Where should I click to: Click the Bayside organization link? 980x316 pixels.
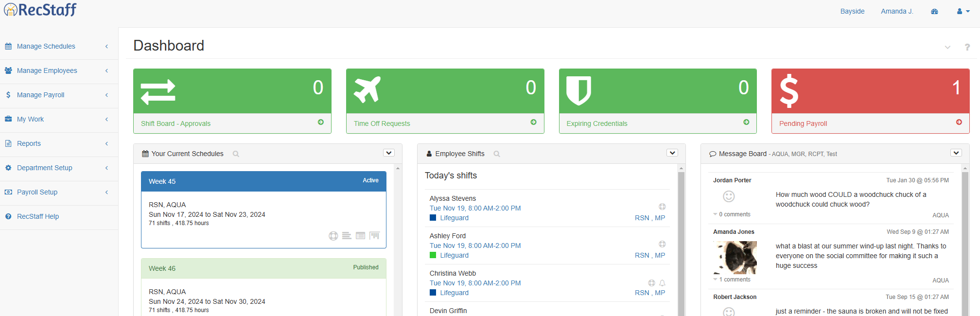(852, 11)
